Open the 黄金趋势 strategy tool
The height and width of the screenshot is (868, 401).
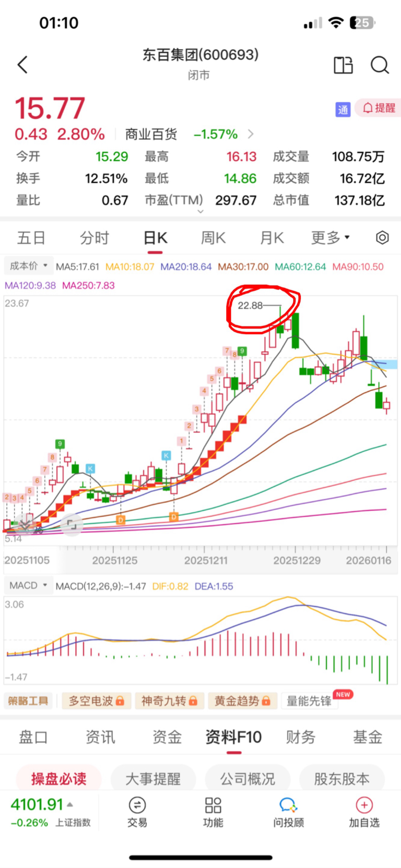pyautogui.click(x=242, y=701)
